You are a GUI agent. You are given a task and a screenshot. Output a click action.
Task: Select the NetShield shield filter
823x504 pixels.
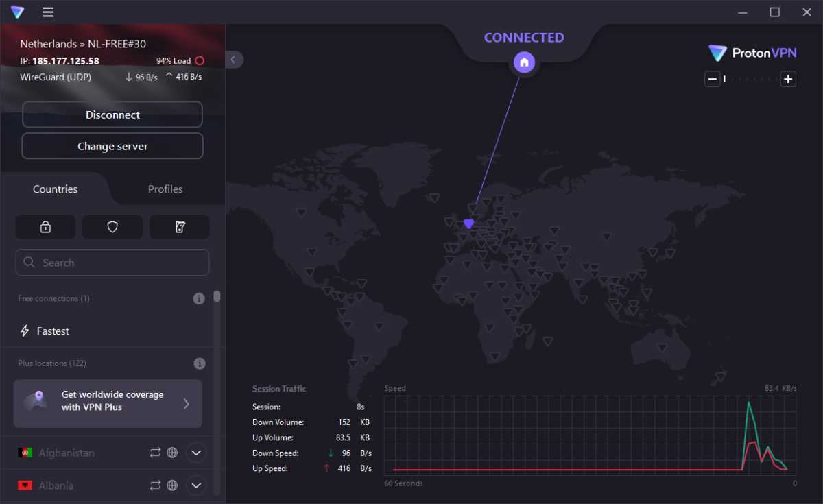click(x=112, y=226)
